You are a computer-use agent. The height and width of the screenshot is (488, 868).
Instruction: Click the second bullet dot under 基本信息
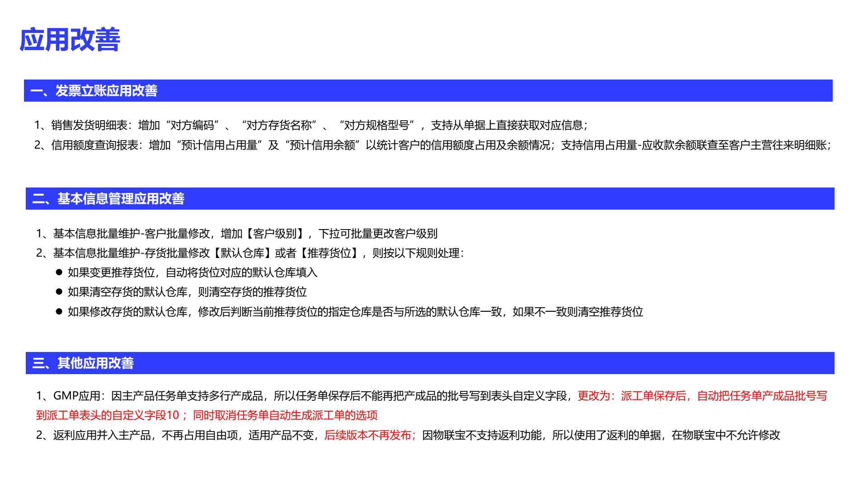[x=59, y=292]
